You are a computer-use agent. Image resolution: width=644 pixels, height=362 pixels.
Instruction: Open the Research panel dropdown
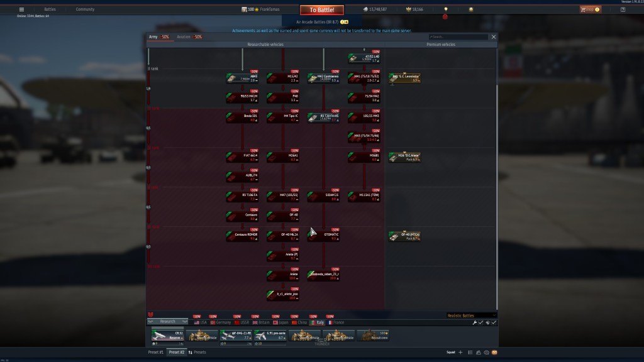pyautogui.click(x=168, y=322)
